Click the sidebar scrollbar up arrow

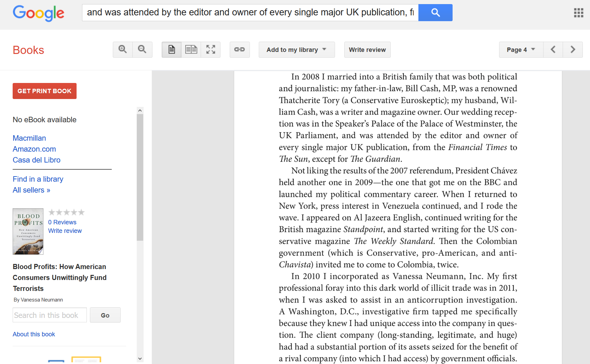(140, 110)
